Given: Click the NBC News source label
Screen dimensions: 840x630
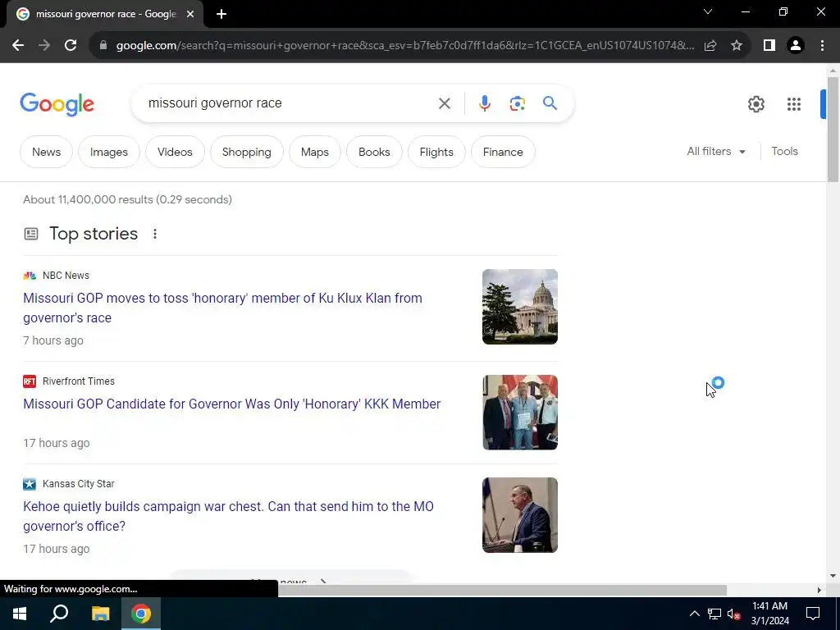Looking at the screenshot, I should pos(66,276).
